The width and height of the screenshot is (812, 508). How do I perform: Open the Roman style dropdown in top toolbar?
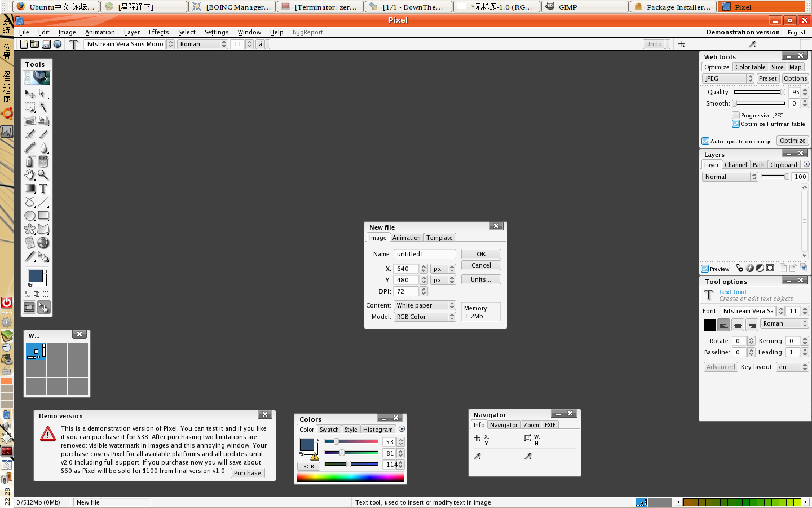pos(202,44)
